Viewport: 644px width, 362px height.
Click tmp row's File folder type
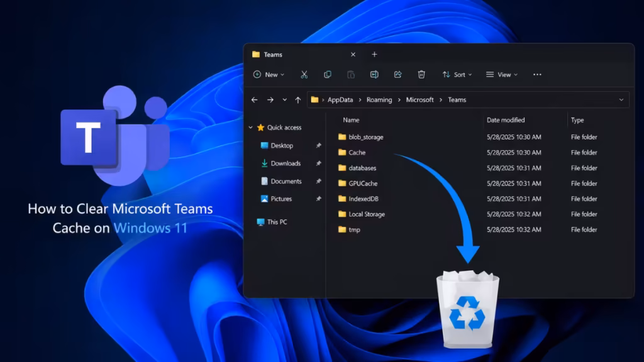point(584,229)
